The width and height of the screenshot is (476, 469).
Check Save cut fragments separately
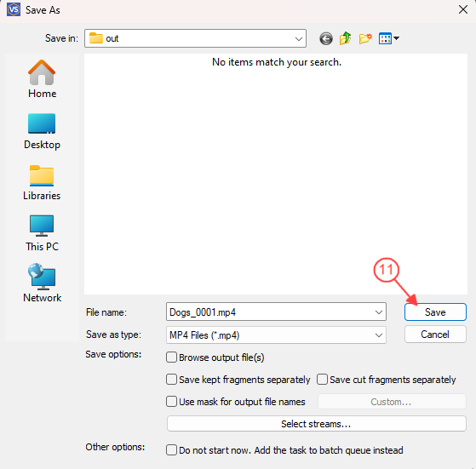coord(322,380)
